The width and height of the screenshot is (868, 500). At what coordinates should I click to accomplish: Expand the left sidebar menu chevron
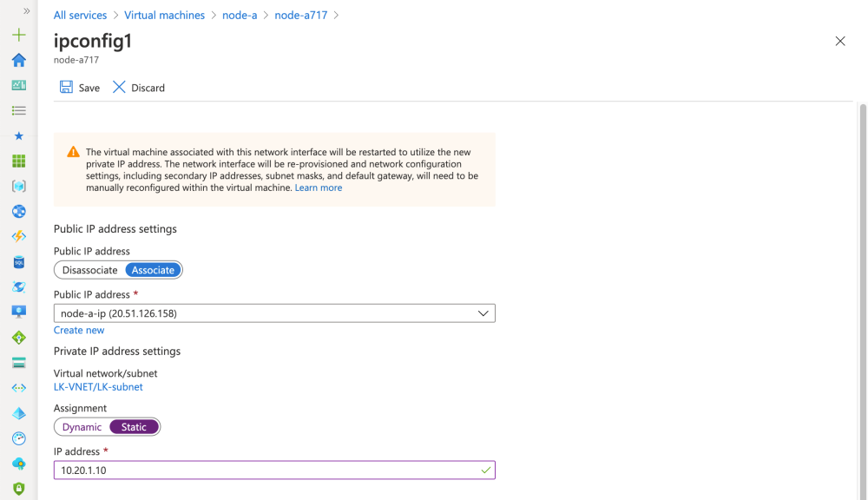click(x=27, y=11)
